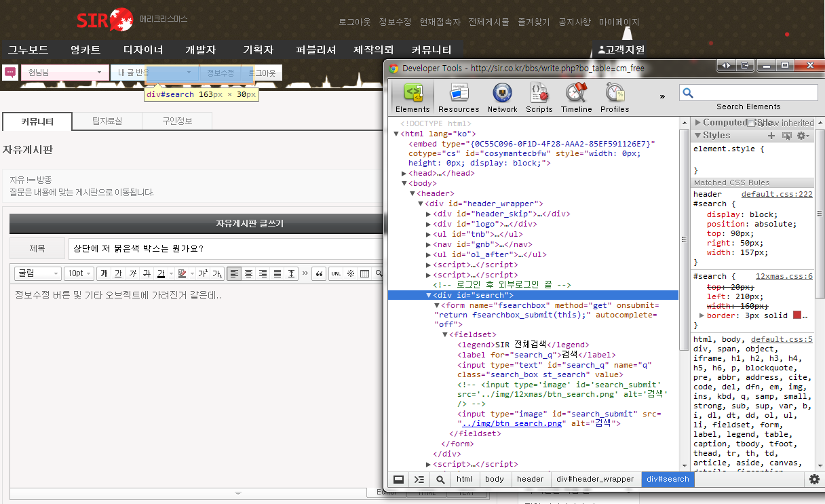This screenshot has height=504, width=825.
Task: Expand the Computed Style section
Action: (x=698, y=123)
